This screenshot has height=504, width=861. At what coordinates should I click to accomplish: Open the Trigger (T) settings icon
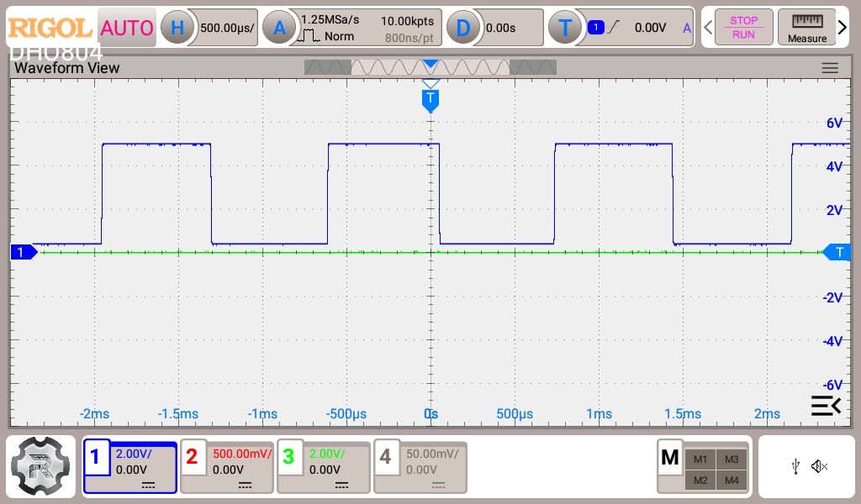click(x=565, y=28)
